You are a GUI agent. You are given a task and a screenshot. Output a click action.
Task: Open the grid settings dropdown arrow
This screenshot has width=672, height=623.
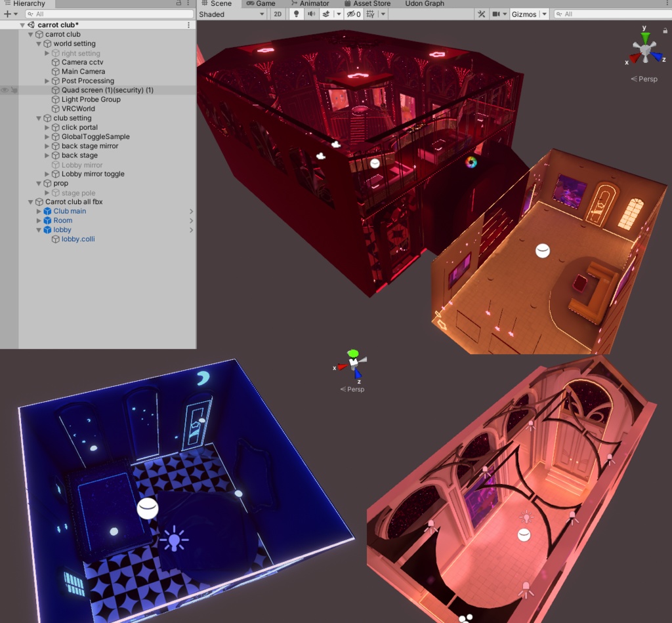tap(383, 14)
